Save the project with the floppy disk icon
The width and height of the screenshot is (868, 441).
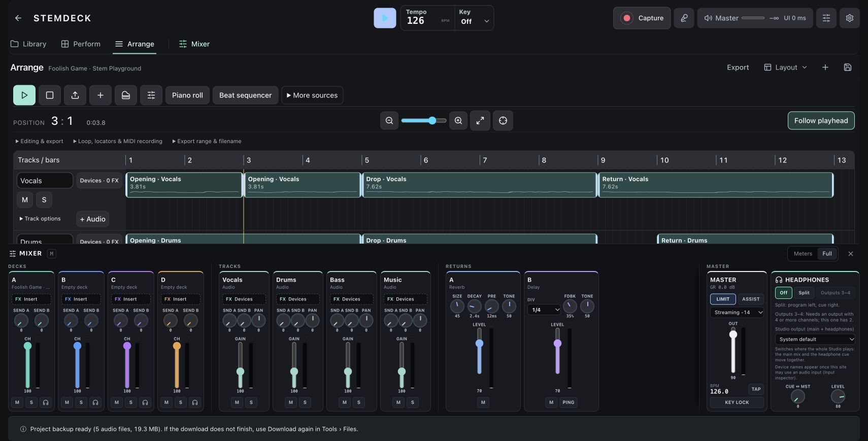click(x=848, y=67)
